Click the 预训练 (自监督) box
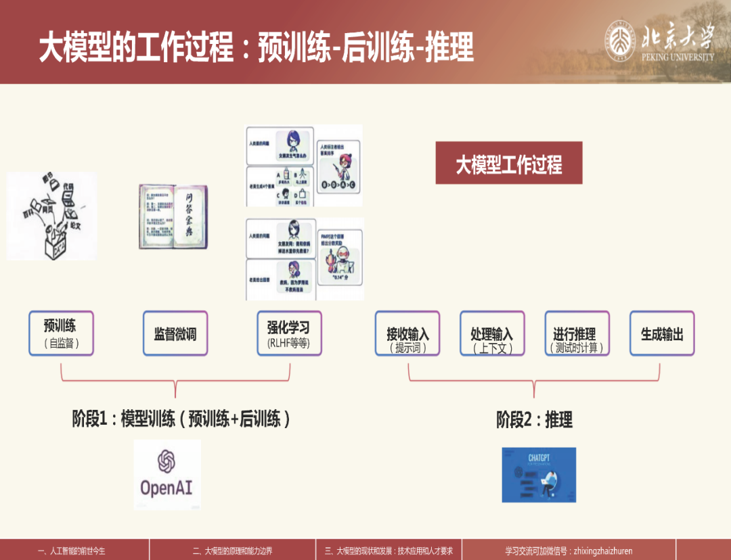The image size is (731, 560). coord(61,333)
